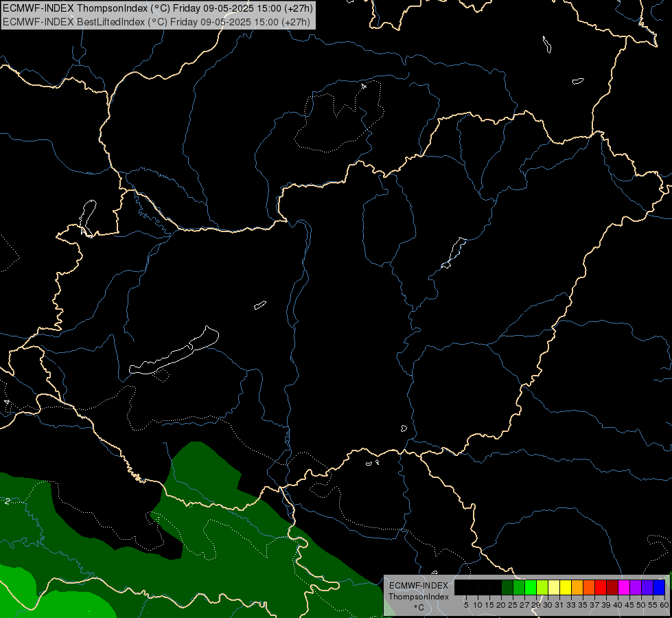Viewport: 672px width, 618px height.
Task: Click the °C unit label in the legend
Action: [419, 607]
